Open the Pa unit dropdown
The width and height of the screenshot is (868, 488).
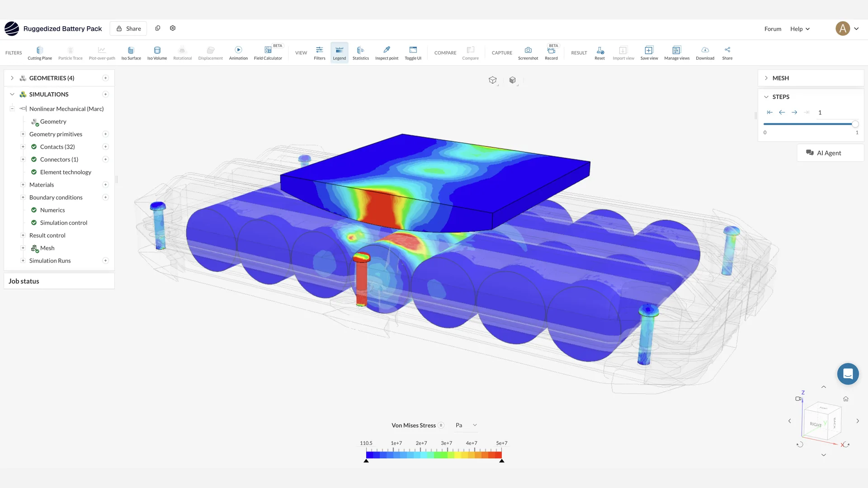[x=466, y=425]
